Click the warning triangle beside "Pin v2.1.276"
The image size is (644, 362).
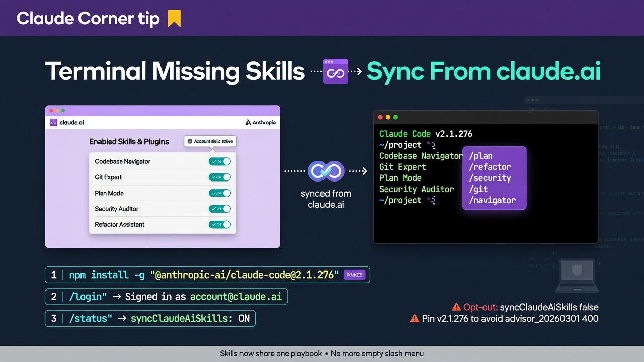415,318
